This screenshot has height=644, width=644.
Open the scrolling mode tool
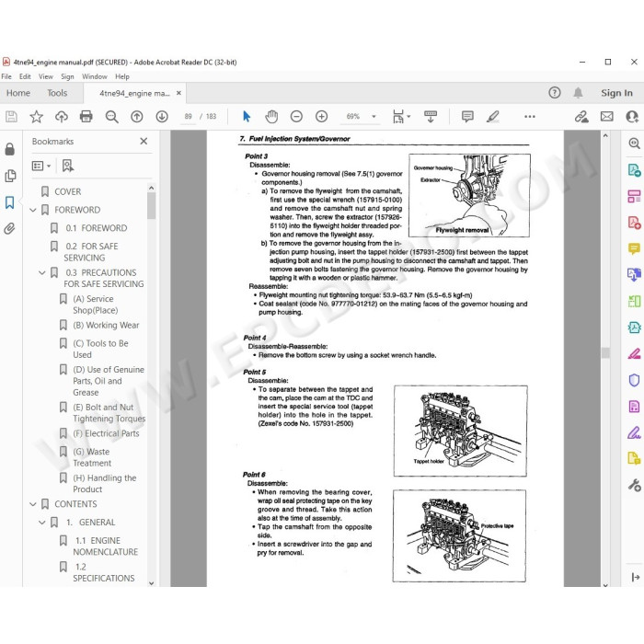[x=431, y=117]
